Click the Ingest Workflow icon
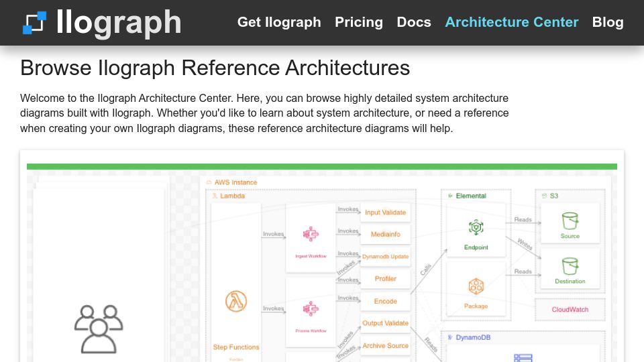 point(311,234)
